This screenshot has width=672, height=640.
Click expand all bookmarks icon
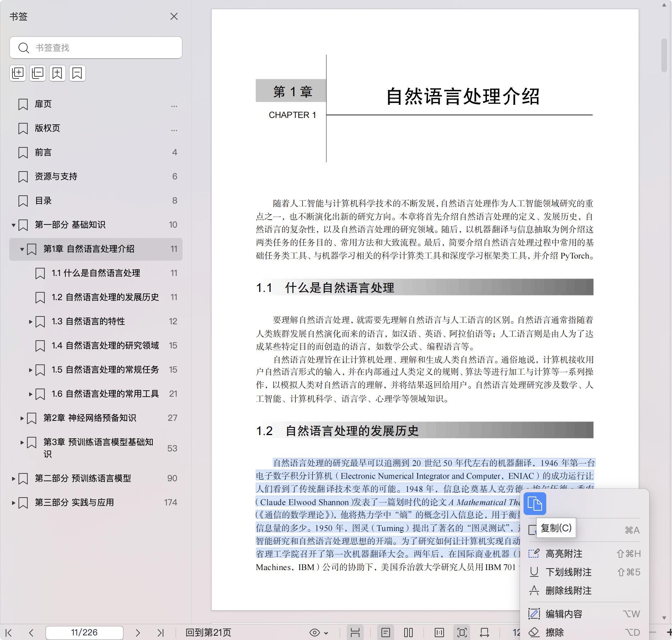click(18, 73)
